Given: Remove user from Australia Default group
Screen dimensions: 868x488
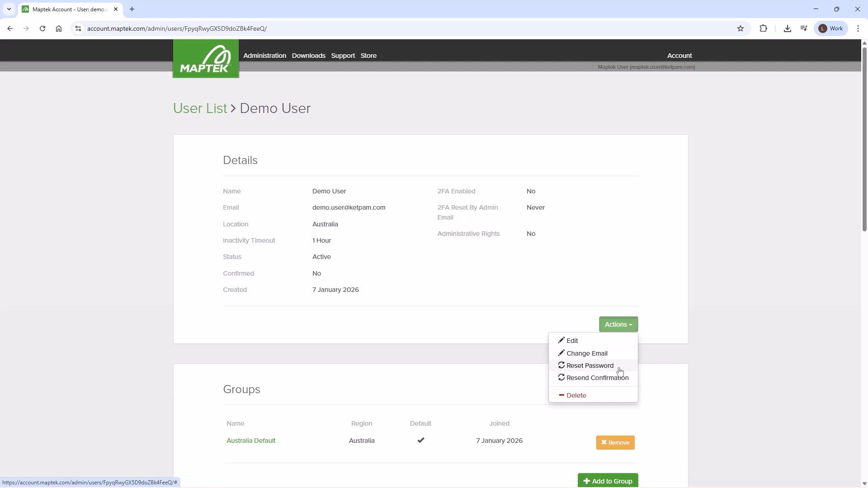Looking at the screenshot, I should pyautogui.click(x=615, y=442).
